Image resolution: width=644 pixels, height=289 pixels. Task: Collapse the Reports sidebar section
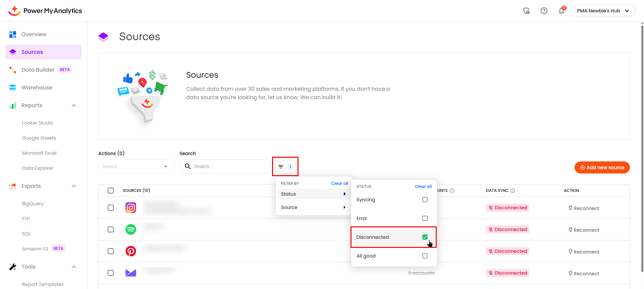74,105
